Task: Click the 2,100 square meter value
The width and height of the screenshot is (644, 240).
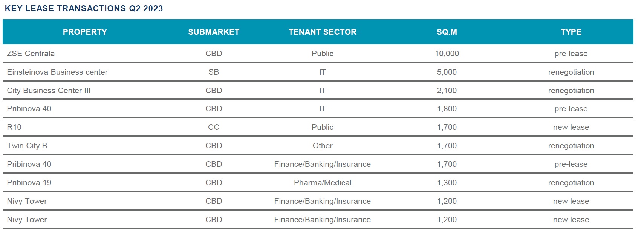Action: coord(447,91)
